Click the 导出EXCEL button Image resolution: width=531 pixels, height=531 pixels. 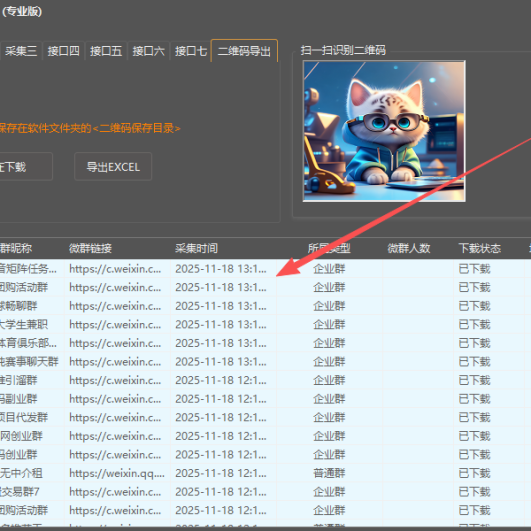click(113, 167)
